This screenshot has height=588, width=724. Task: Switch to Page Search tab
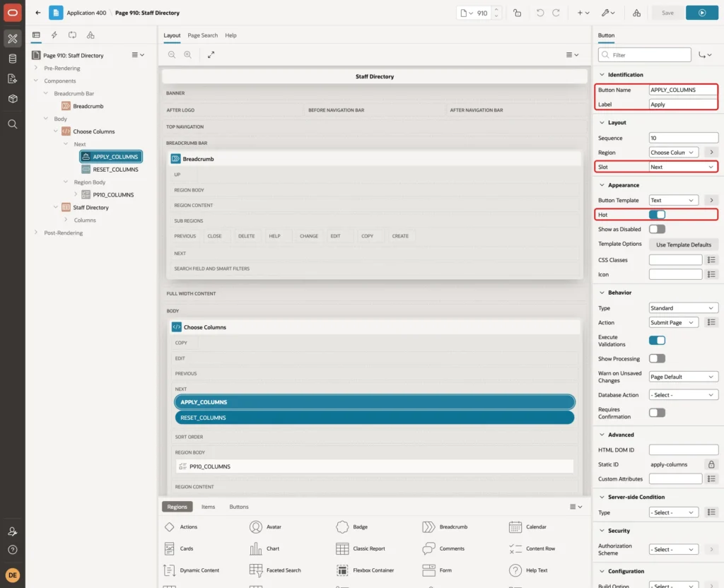point(202,35)
